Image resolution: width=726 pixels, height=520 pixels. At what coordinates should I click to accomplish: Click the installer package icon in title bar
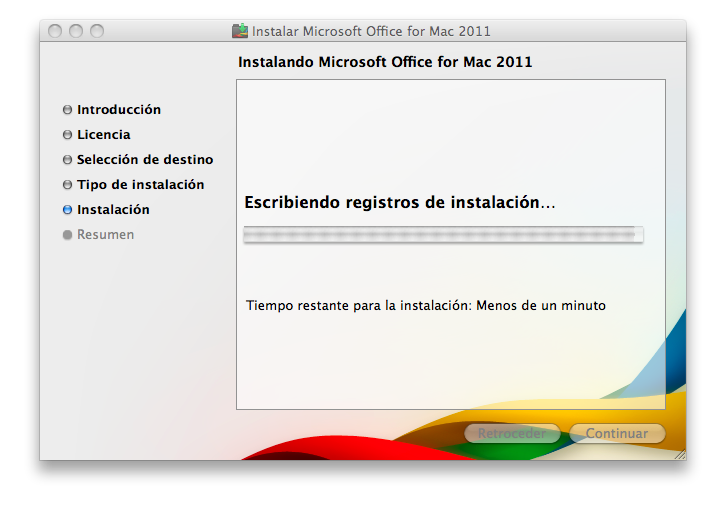point(240,31)
